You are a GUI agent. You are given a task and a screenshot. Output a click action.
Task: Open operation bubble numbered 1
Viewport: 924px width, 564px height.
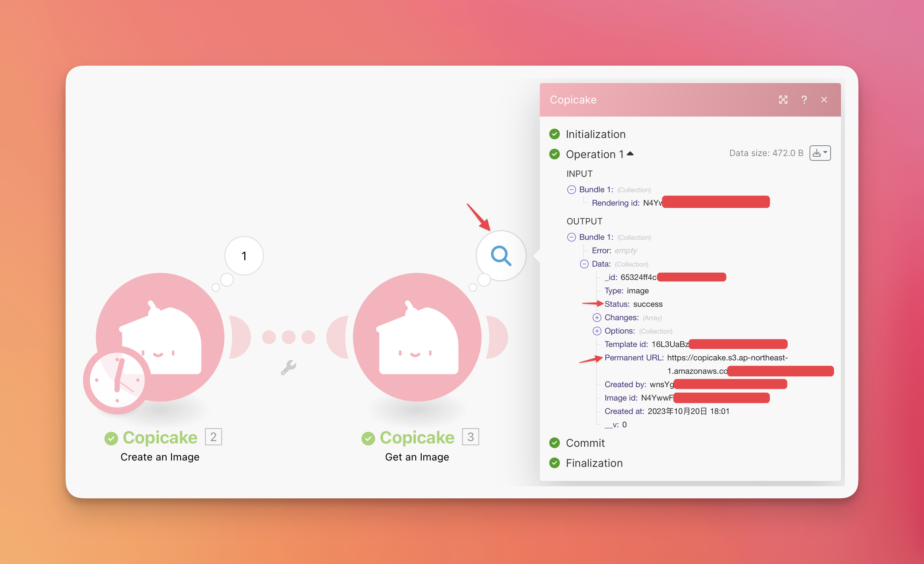(x=244, y=256)
